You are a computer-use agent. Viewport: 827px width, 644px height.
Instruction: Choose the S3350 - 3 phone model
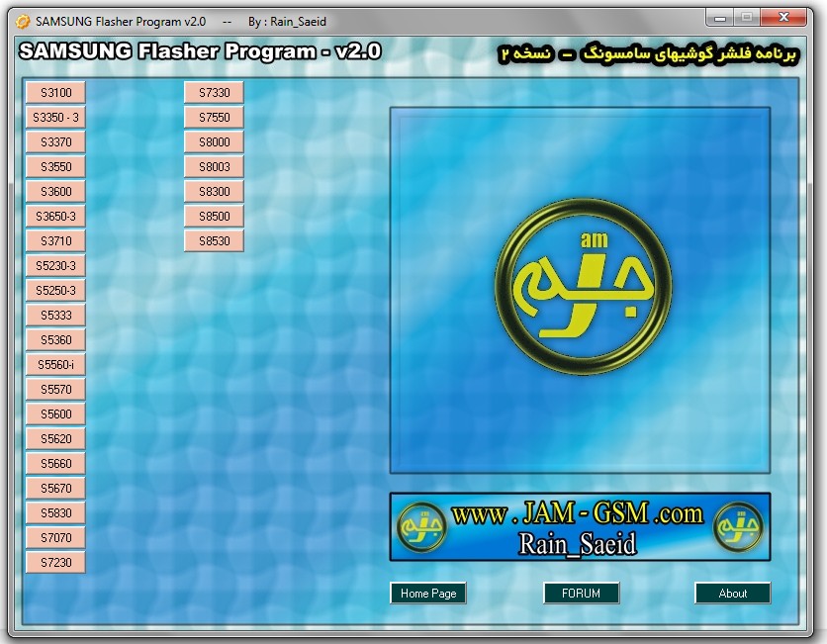click(56, 118)
